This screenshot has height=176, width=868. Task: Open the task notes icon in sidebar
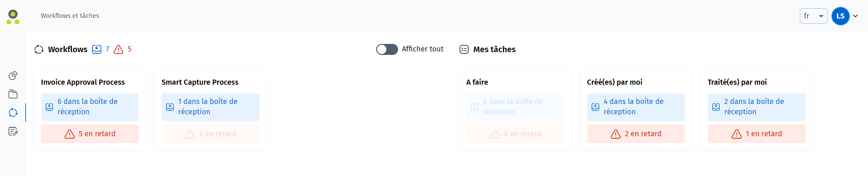coord(13,131)
